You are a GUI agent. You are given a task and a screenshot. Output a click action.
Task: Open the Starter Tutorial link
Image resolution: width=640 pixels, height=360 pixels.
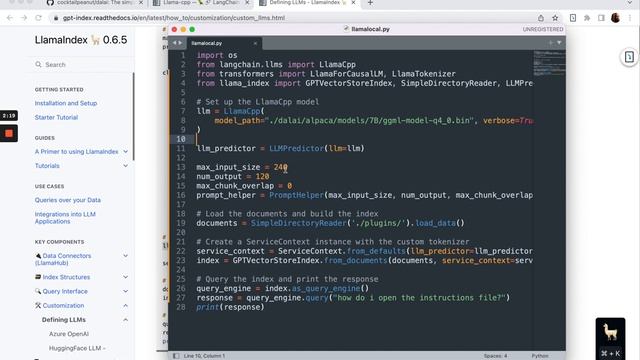56,118
